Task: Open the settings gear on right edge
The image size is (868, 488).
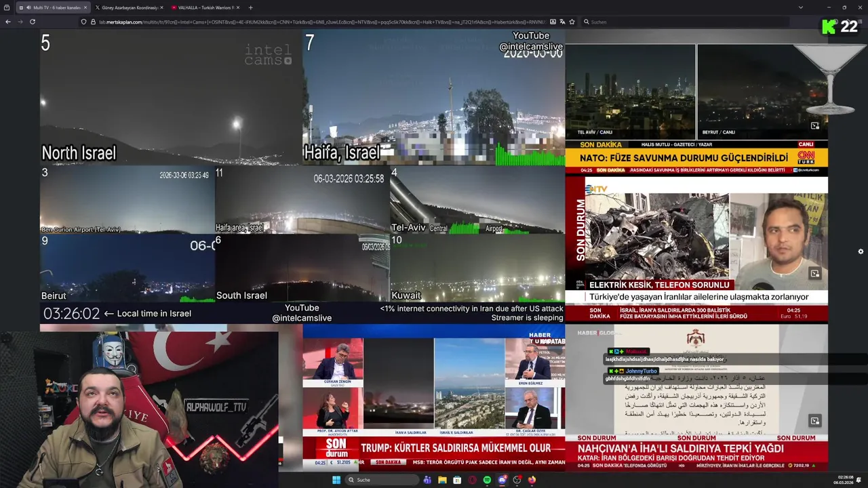Action: (x=861, y=251)
